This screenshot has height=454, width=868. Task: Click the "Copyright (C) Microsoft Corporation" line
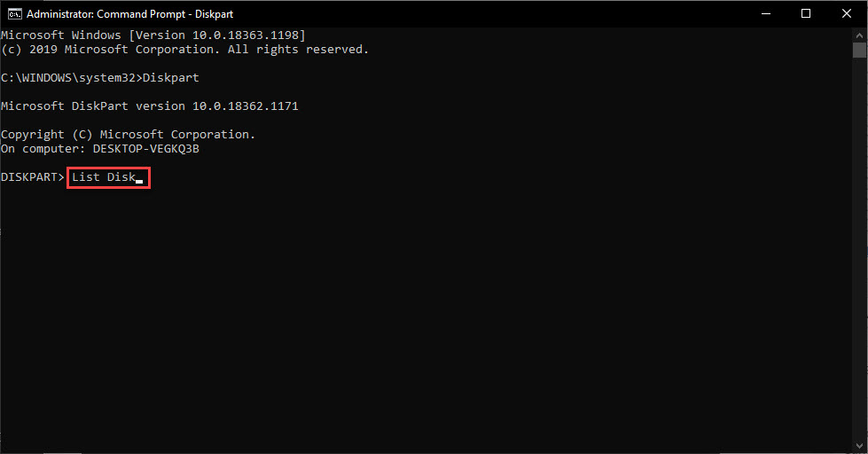pyautogui.click(x=128, y=135)
